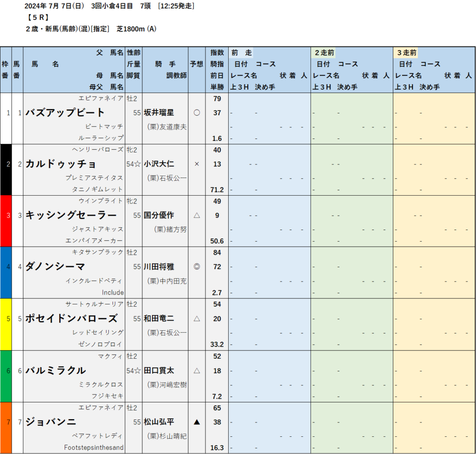Click win odds value 16.3
476x454 pixels.
point(217,447)
